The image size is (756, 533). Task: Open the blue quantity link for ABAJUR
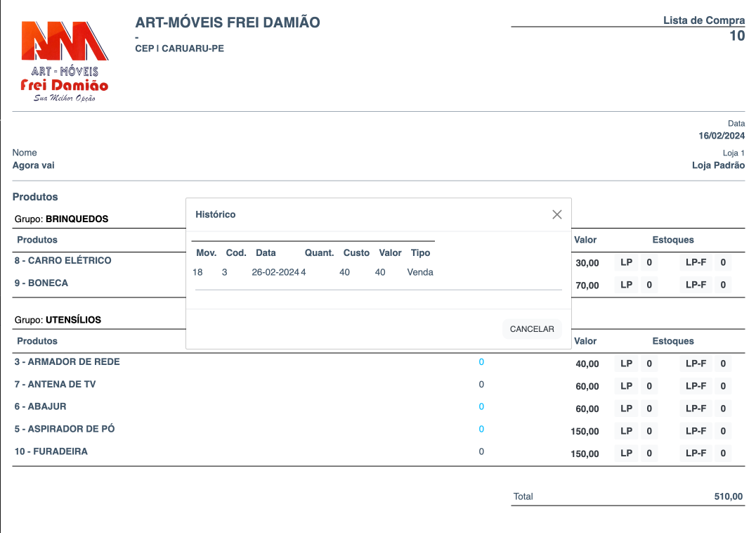coord(481,407)
